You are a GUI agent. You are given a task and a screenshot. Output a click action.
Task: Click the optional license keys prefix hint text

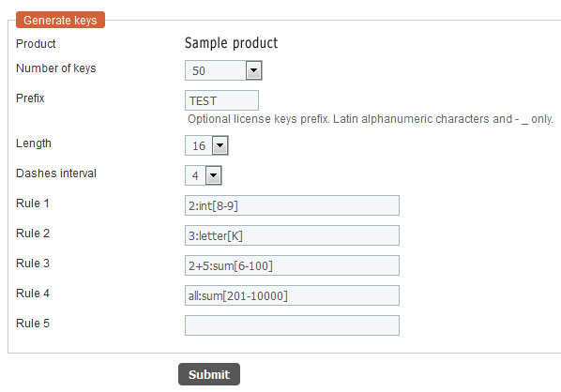pyautogui.click(x=371, y=119)
